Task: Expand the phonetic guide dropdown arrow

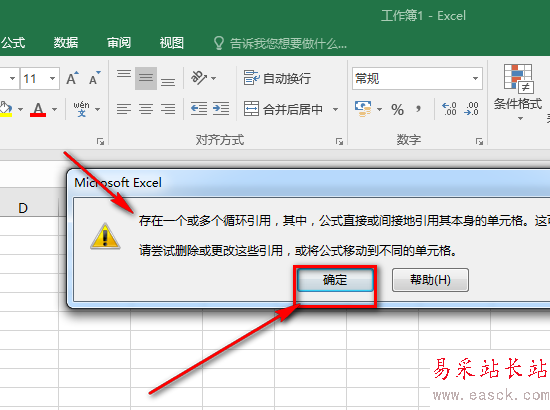Action: pyautogui.click(x=98, y=109)
